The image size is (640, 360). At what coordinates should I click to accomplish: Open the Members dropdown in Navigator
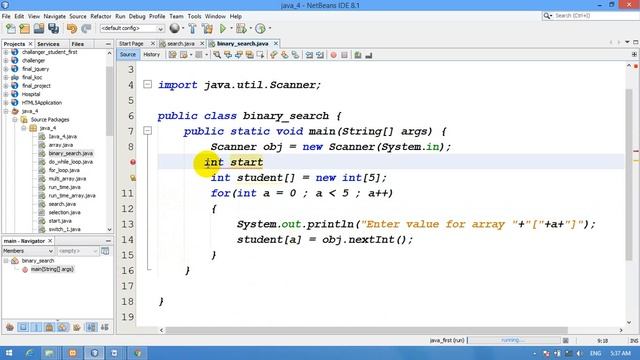[x=28, y=251]
